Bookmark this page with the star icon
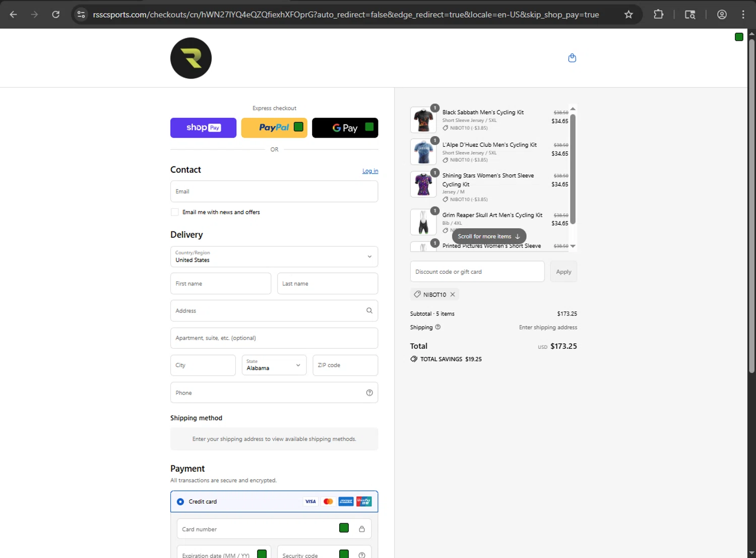756x558 pixels. (x=628, y=15)
